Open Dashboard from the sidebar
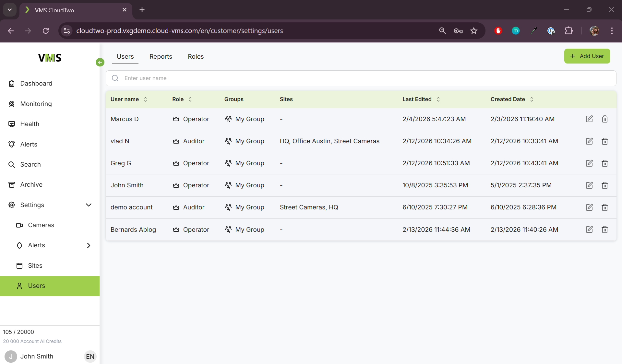 click(x=36, y=83)
